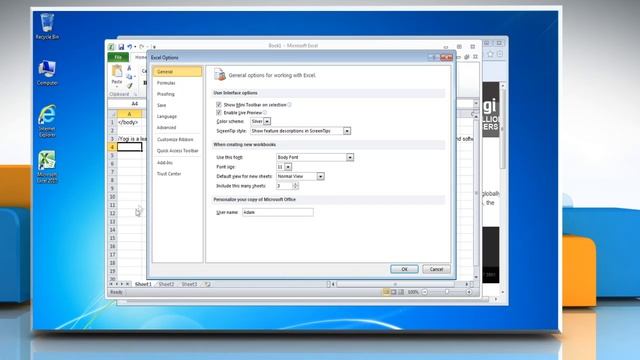Screen dimensions: 640x360
Task: Click the Undo icon in Excel title bar
Action: tap(129, 47)
